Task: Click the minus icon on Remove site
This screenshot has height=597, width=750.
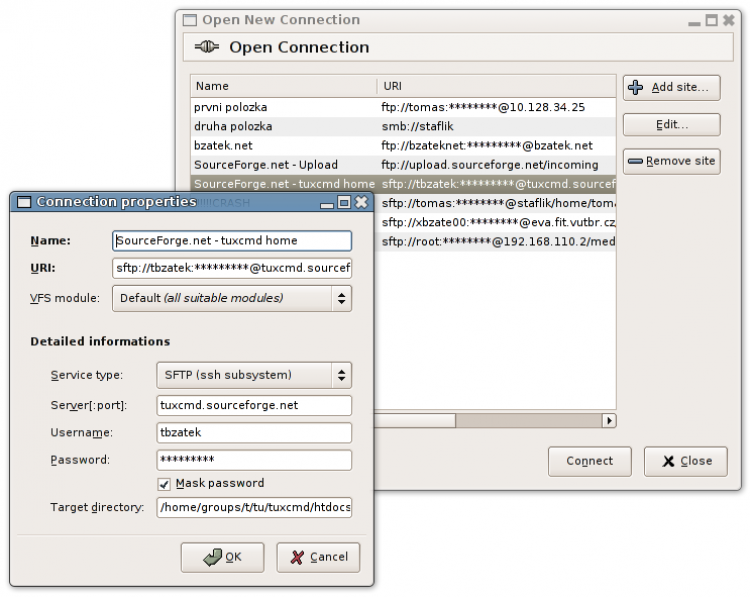Action: click(635, 161)
